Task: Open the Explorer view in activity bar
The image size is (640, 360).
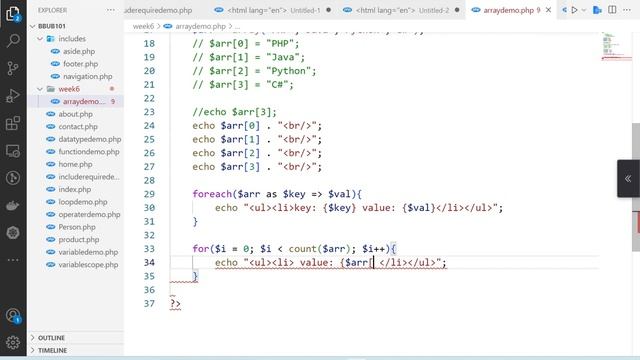Action: click(13, 13)
